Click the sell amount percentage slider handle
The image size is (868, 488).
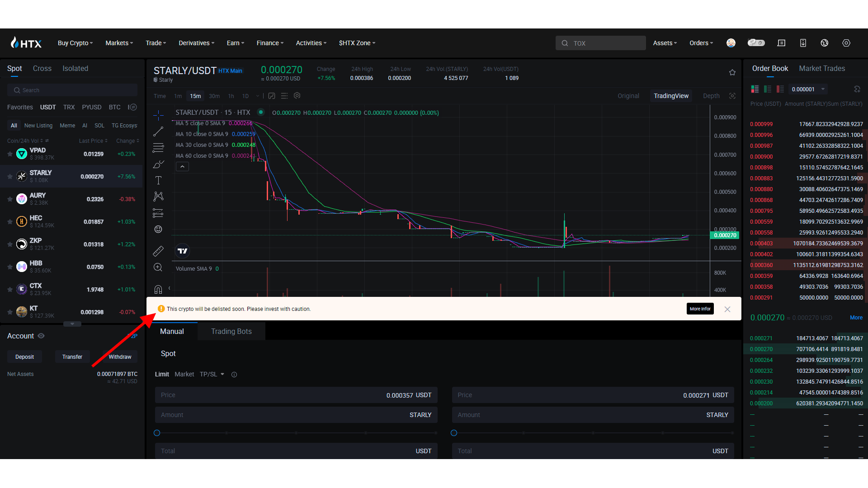pyautogui.click(x=454, y=433)
